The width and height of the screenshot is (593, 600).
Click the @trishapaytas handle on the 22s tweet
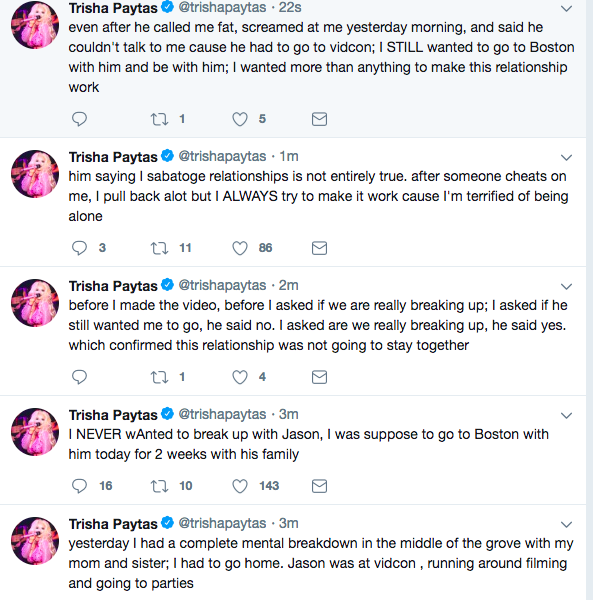tap(222, 7)
